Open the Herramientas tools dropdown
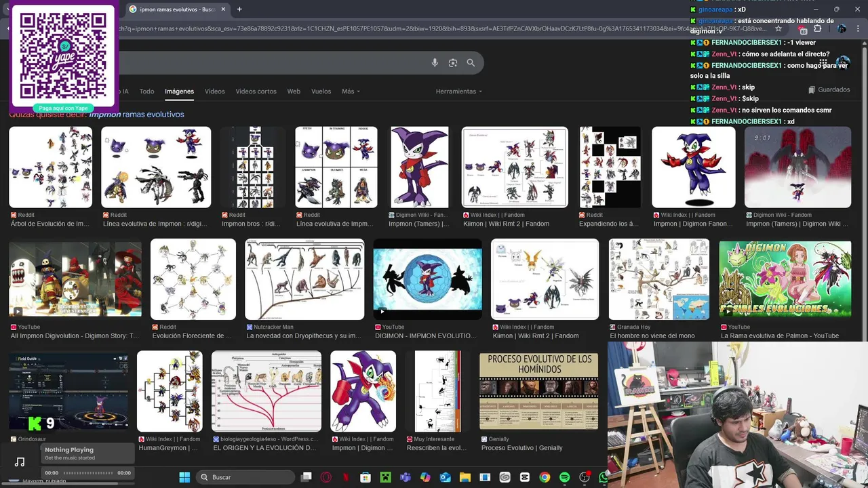The height and width of the screenshot is (488, 868). [459, 91]
